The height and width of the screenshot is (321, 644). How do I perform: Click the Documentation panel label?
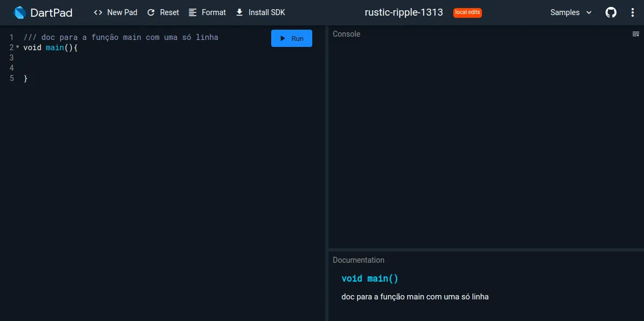[359, 260]
